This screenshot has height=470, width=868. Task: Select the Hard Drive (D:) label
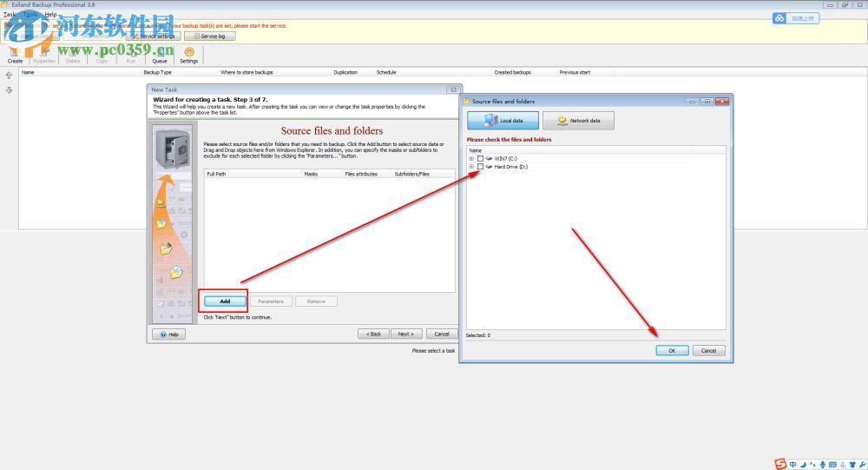point(511,166)
